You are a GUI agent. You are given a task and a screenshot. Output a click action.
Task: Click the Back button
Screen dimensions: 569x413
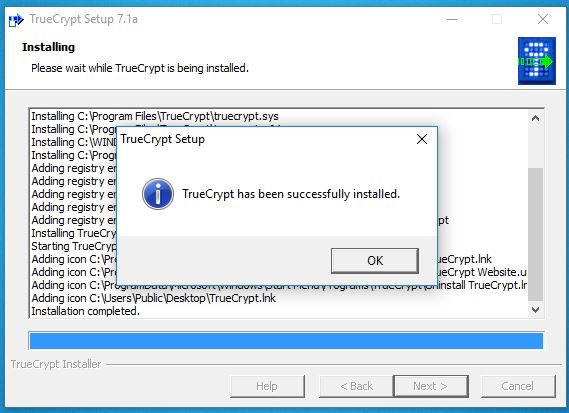click(x=356, y=386)
